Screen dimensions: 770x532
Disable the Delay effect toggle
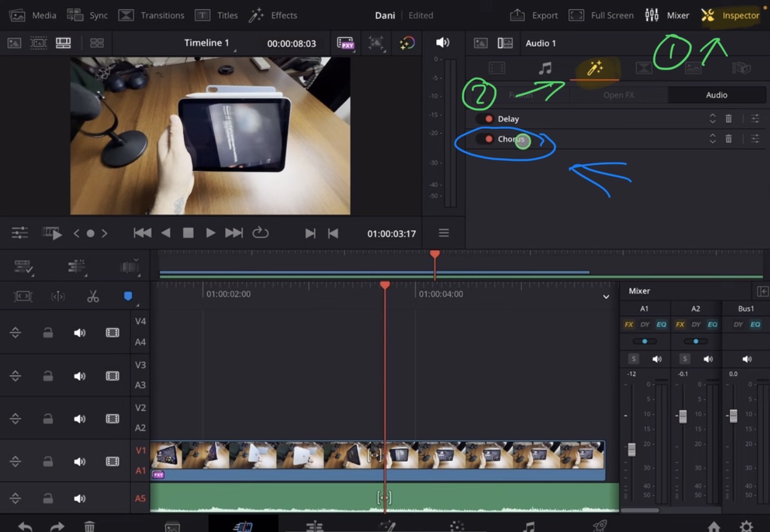(488, 118)
